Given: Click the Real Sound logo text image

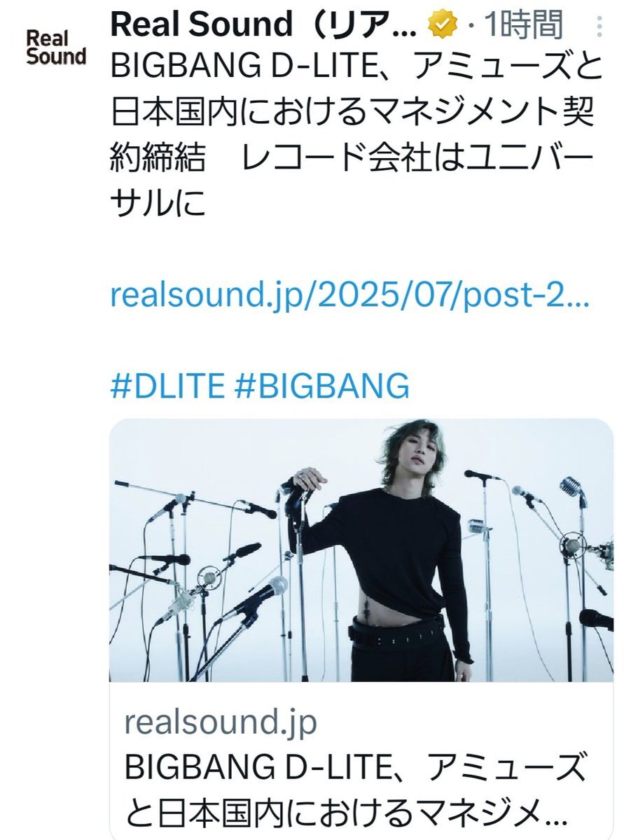Looking at the screenshot, I should tap(56, 47).
